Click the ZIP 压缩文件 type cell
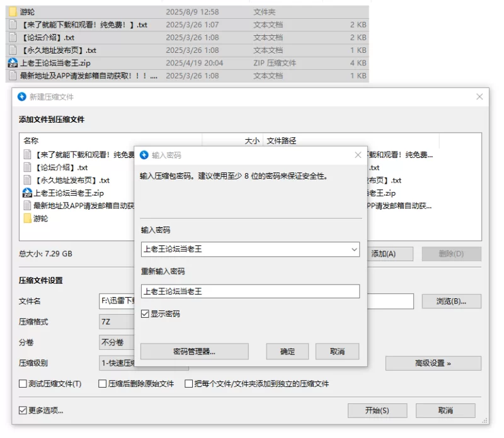The width and height of the screenshot is (504, 438). click(x=275, y=63)
